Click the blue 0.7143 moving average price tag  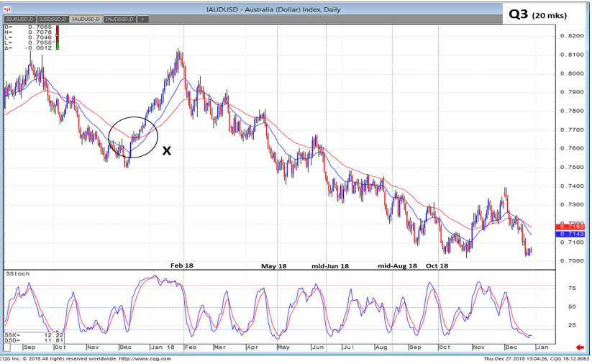click(570, 234)
